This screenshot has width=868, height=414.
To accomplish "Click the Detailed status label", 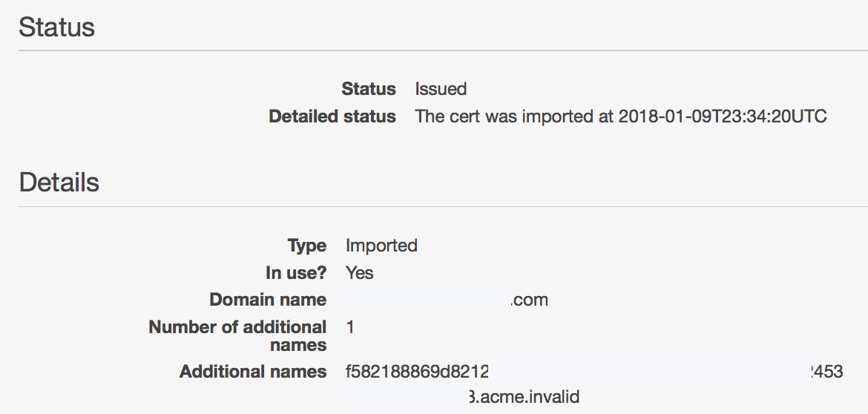I will (332, 116).
